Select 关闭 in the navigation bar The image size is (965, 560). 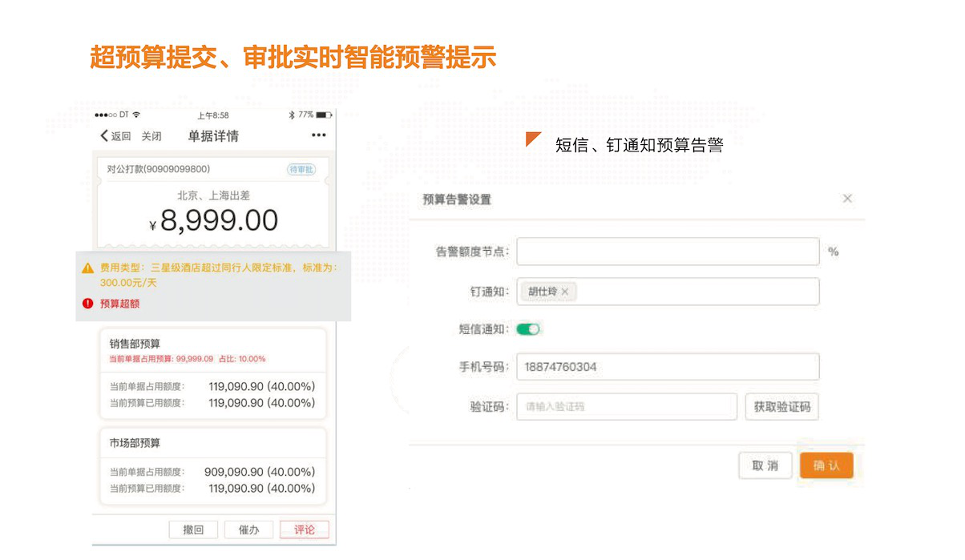click(151, 135)
